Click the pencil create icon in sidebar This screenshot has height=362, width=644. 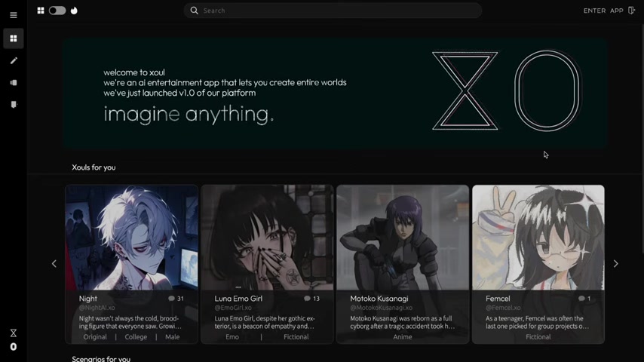click(x=13, y=60)
